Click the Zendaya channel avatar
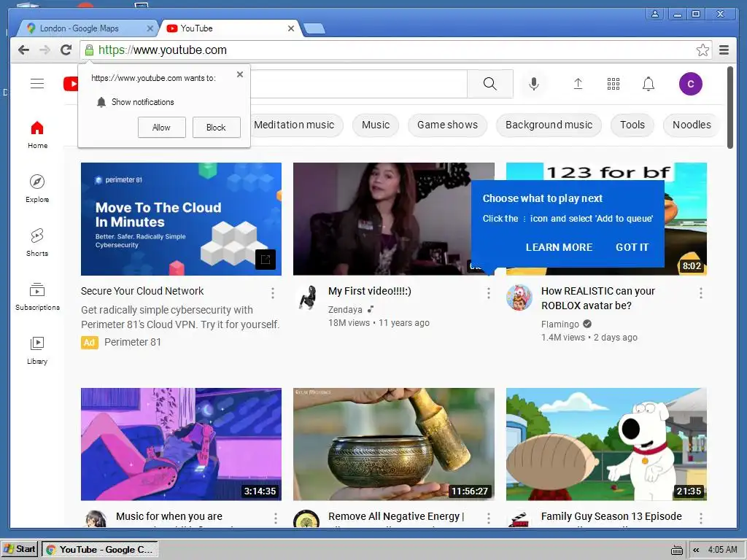Image resolution: width=747 pixels, height=560 pixels. click(x=307, y=297)
